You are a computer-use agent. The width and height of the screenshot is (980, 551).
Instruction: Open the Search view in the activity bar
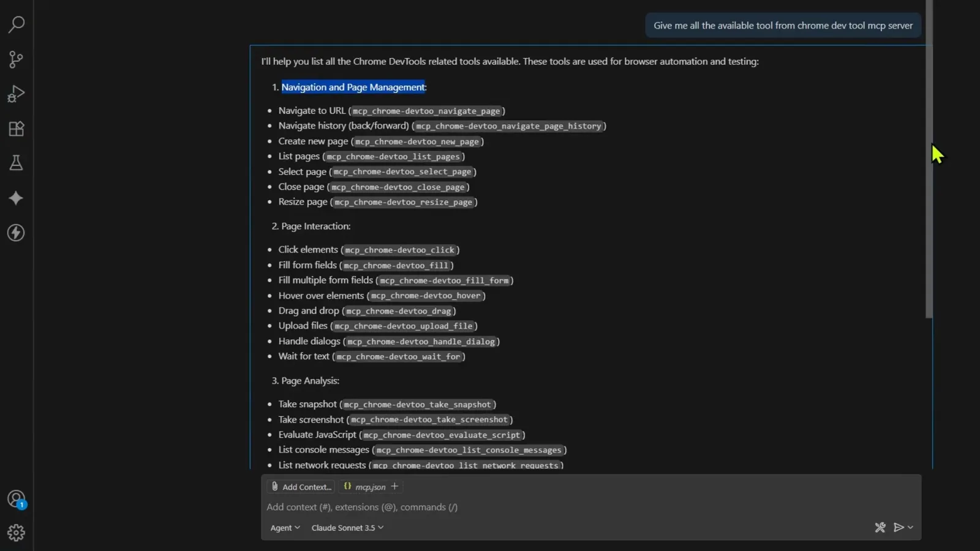point(17,24)
